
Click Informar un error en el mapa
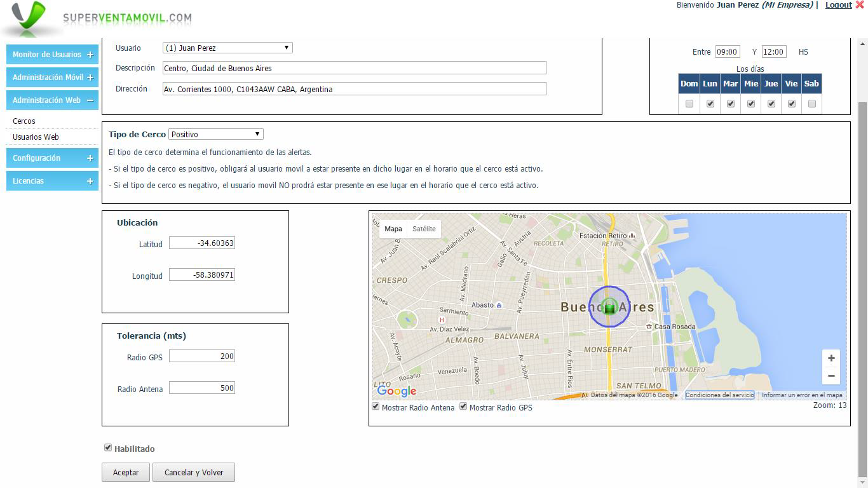[802, 395]
